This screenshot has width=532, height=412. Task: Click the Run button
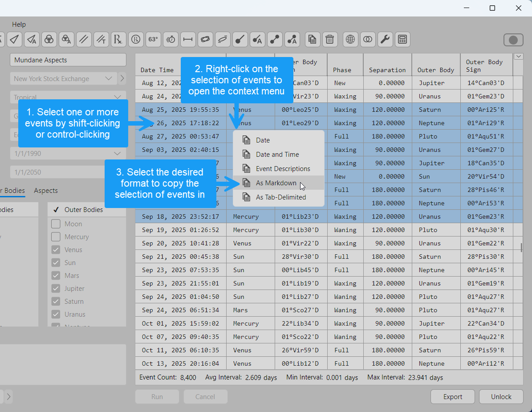tap(157, 396)
